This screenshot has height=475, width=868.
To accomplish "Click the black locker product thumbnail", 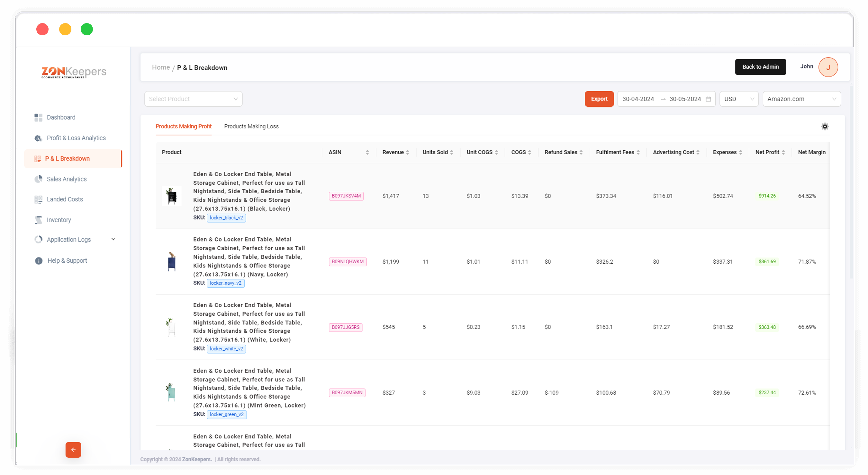I will pos(172,196).
